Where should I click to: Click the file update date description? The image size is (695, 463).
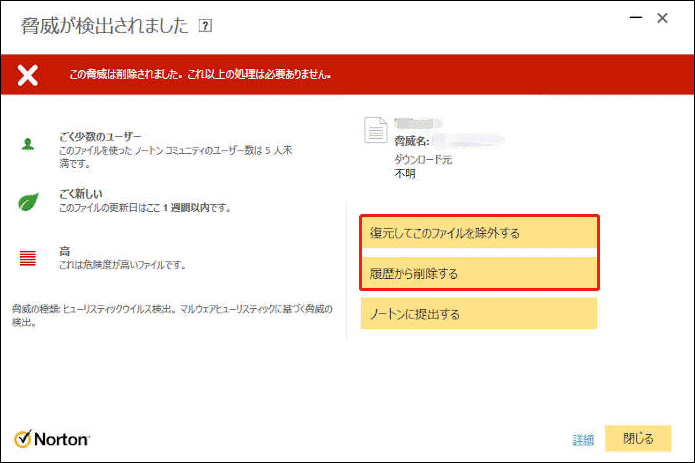(145, 207)
